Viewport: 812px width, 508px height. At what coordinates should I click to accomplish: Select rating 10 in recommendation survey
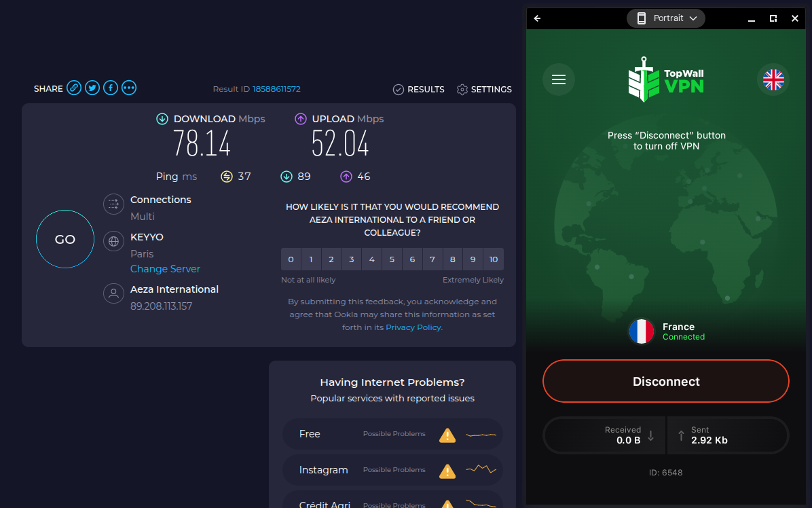[x=493, y=259]
